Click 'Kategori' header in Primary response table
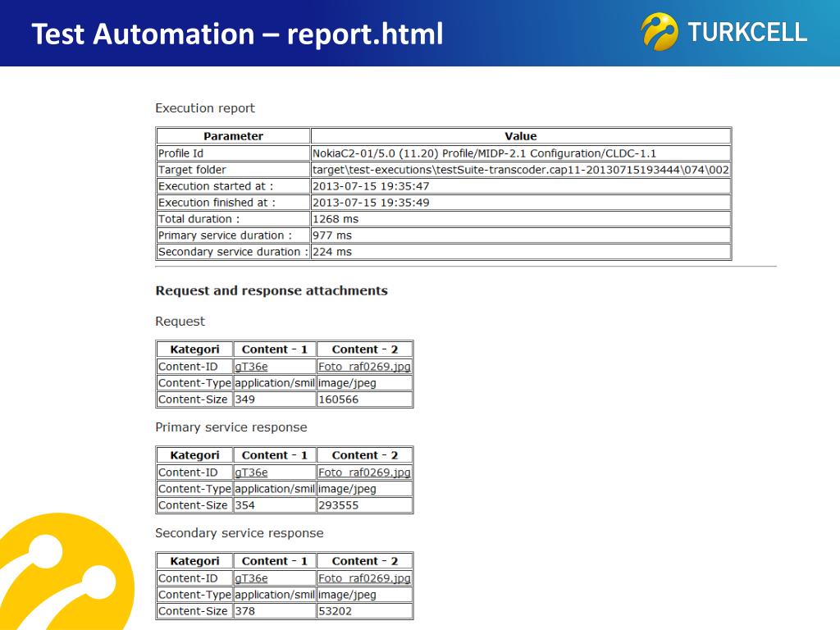The image size is (840, 630). [x=195, y=455]
